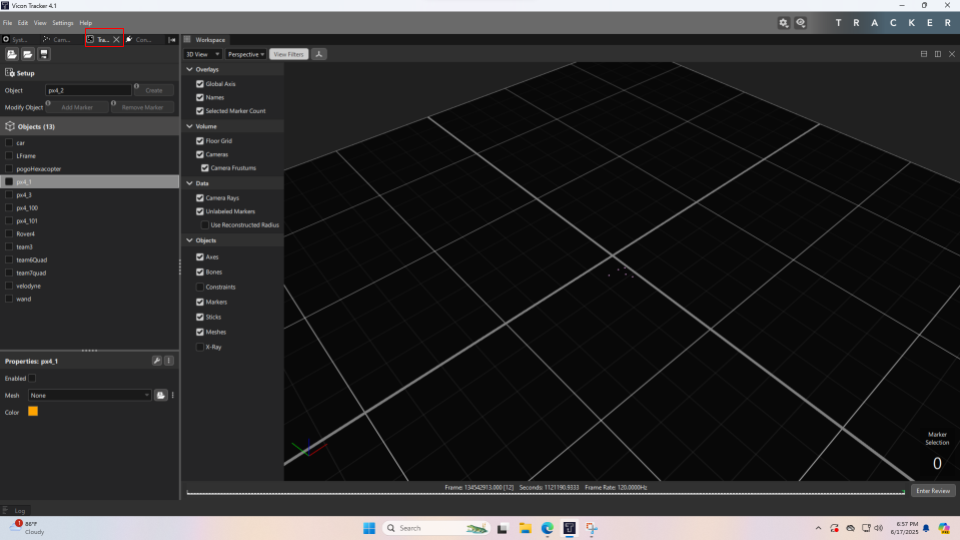Image resolution: width=960 pixels, height=540 pixels.
Task: Click the open folder icon in toolbar
Action: pos(28,54)
